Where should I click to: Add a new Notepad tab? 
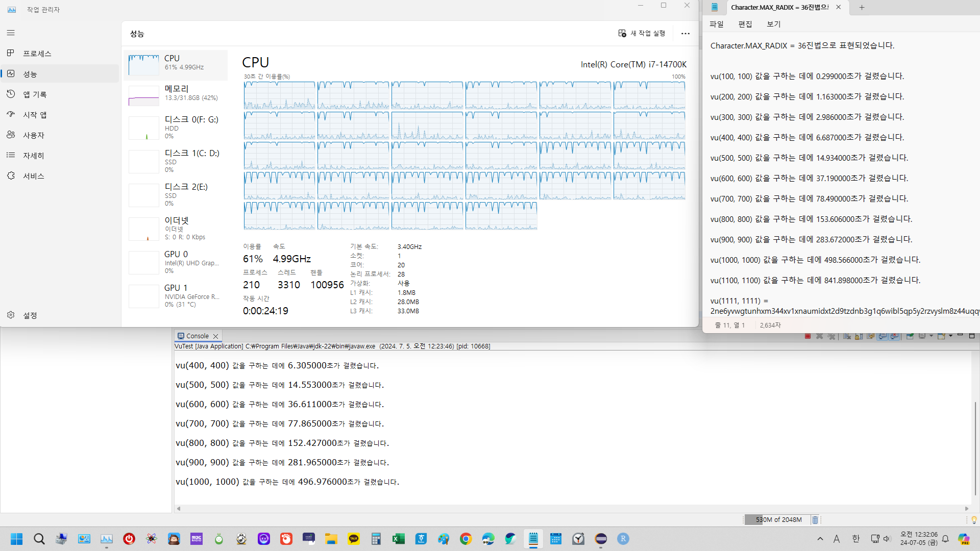pyautogui.click(x=862, y=7)
